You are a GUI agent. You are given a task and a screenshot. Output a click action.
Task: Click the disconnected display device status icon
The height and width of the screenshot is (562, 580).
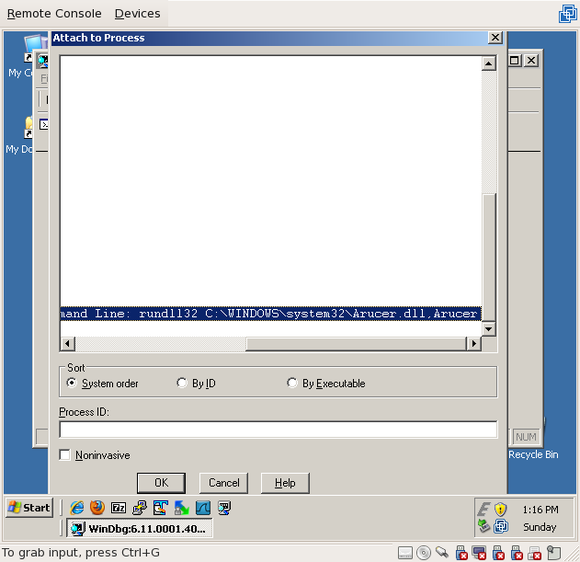(x=479, y=553)
